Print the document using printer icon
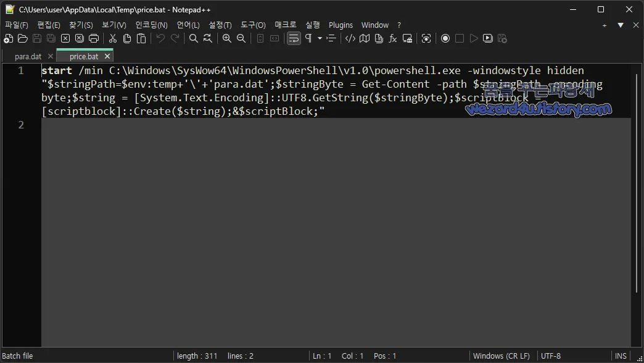The height and width of the screenshot is (363, 644). point(94,39)
